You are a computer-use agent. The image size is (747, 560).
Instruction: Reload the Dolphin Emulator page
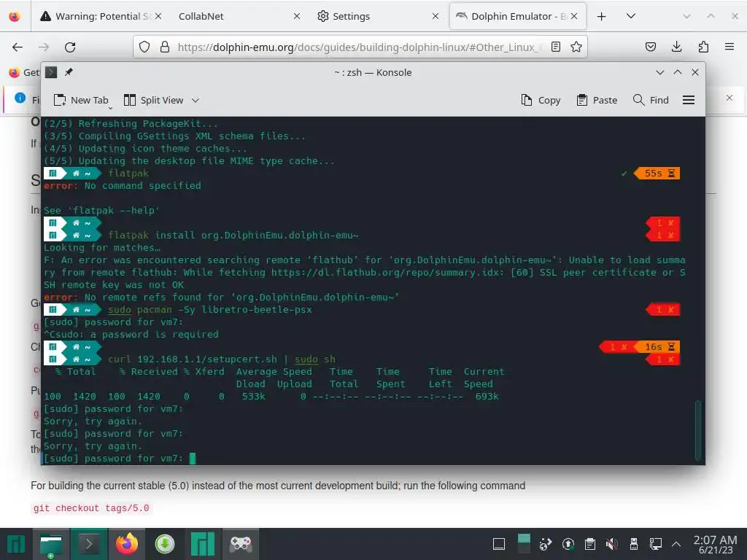[70, 47]
